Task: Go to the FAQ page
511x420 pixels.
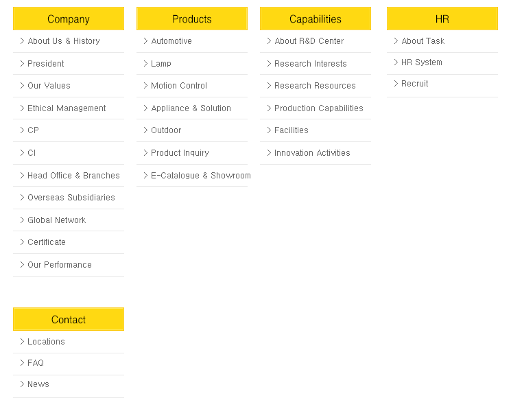Action: click(35, 363)
